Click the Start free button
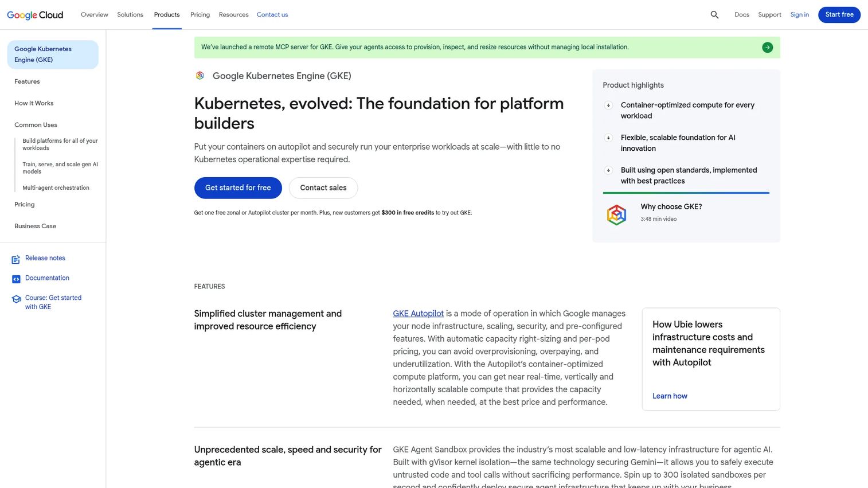The width and height of the screenshot is (868, 488). [839, 15]
